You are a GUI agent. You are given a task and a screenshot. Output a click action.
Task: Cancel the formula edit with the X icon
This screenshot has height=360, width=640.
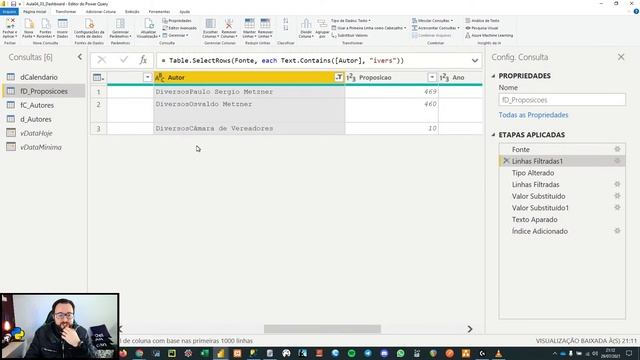pos(102,60)
